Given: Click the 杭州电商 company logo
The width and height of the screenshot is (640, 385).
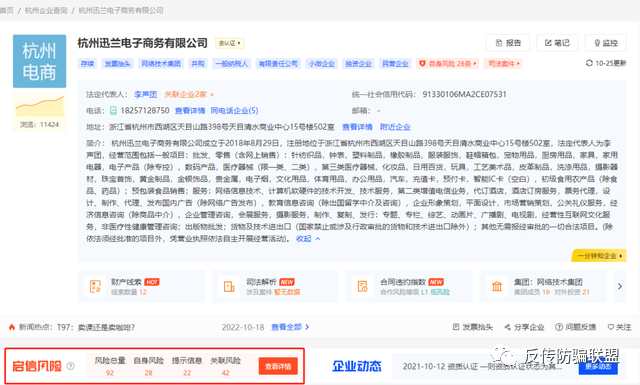Looking at the screenshot, I should pos(40,61).
